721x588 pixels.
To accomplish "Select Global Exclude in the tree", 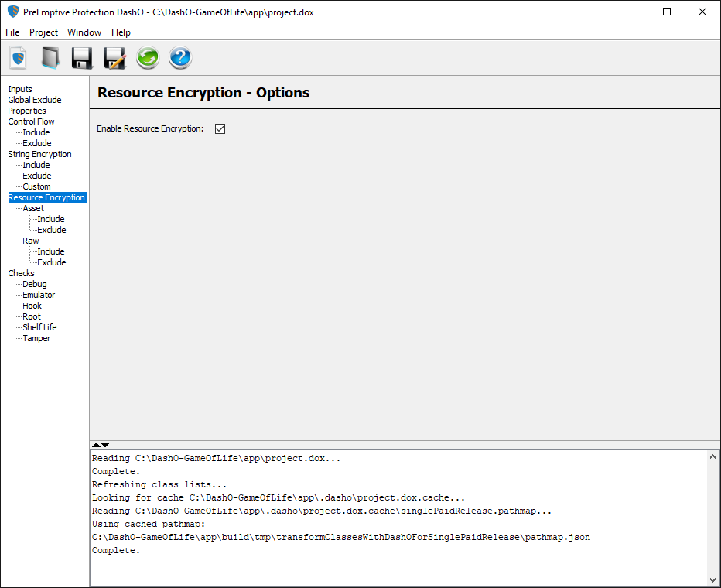I will (x=35, y=100).
